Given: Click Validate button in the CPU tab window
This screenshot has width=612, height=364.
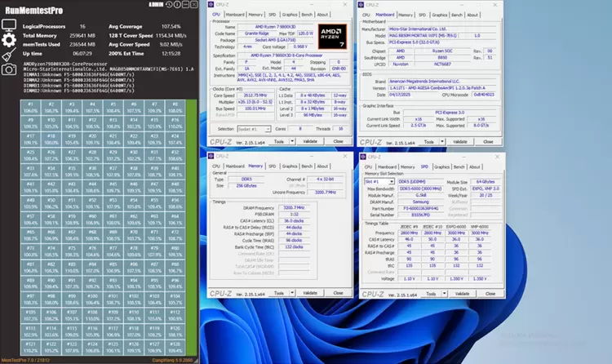Looking at the screenshot, I should [308, 141].
